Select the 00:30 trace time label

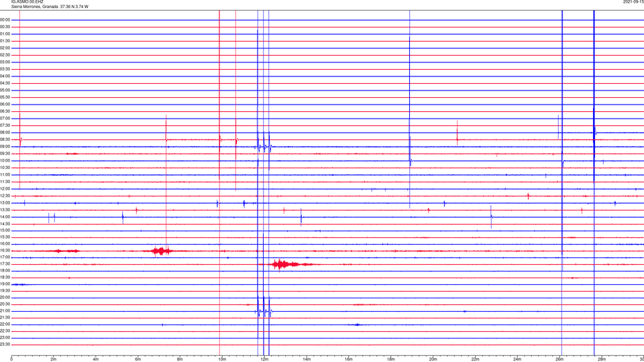(x=5, y=27)
